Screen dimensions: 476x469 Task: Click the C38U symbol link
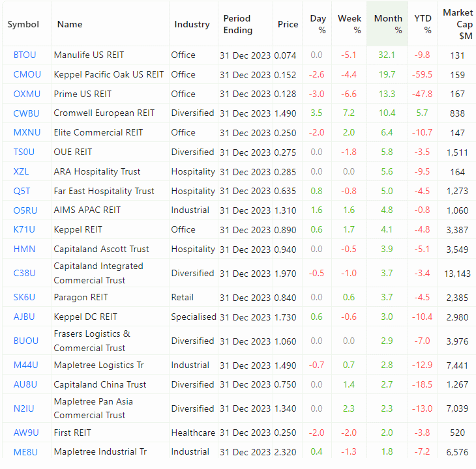pos(24,274)
